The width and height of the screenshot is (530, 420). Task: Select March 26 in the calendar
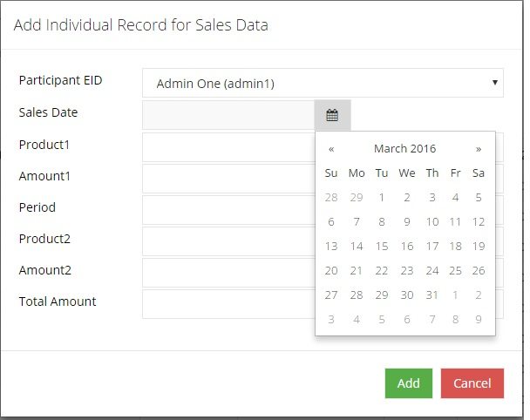point(479,271)
